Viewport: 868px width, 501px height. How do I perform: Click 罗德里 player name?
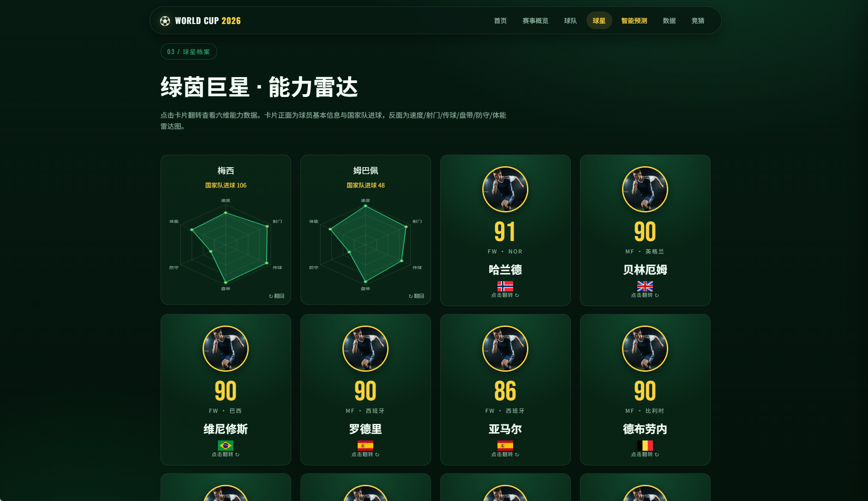click(x=365, y=429)
